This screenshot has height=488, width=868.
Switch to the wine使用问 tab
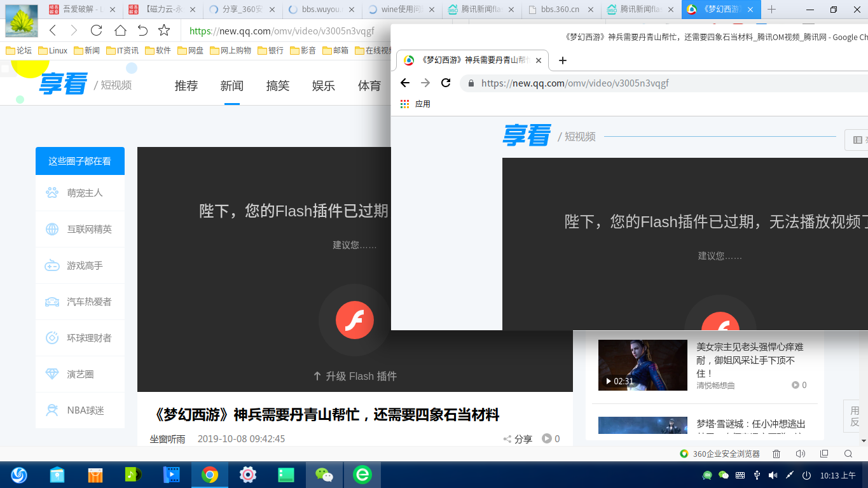pyautogui.click(x=401, y=10)
